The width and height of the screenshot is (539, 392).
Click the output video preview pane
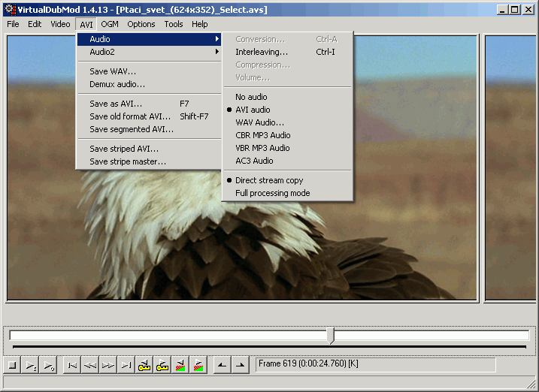point(510,168)
